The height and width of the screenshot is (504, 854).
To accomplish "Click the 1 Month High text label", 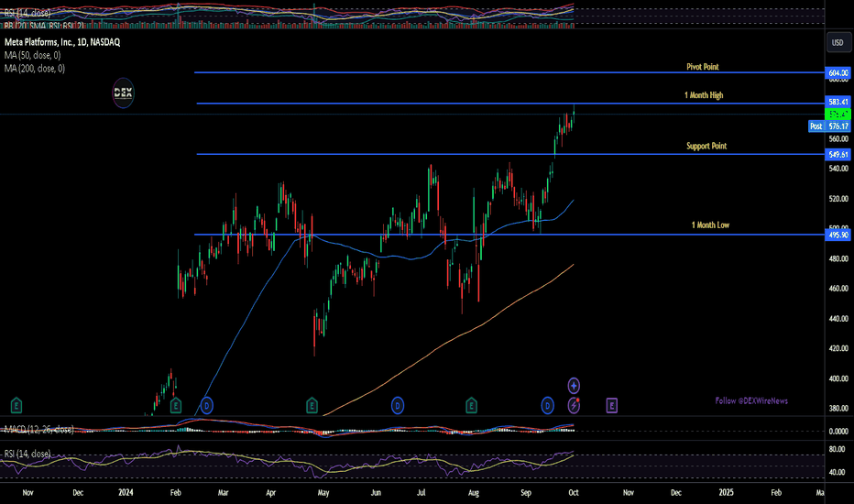I will (704, 94).
